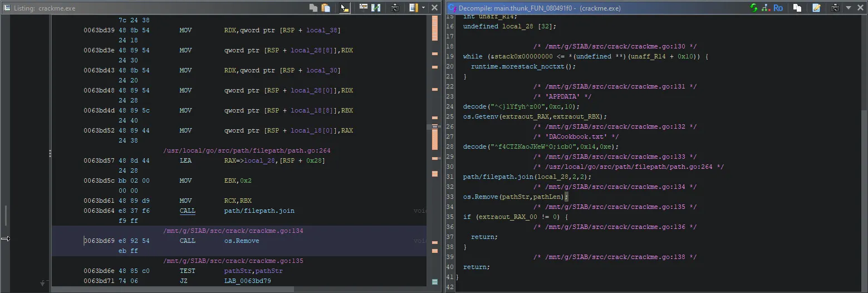Click the Copy icon in Decompile toolbar
Image resolution: width=868 pixels, height=293 pixels.
797,8
